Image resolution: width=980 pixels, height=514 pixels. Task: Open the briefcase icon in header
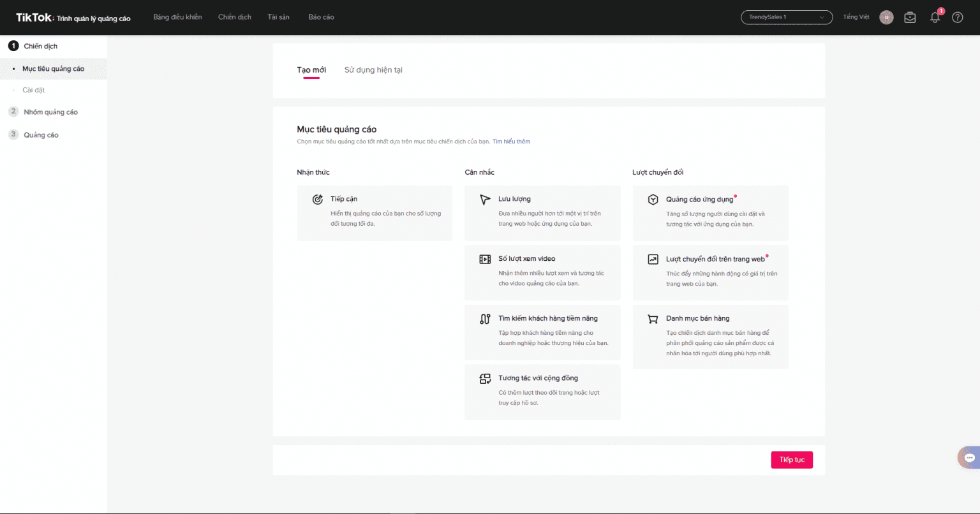click(x=910, y=18)
